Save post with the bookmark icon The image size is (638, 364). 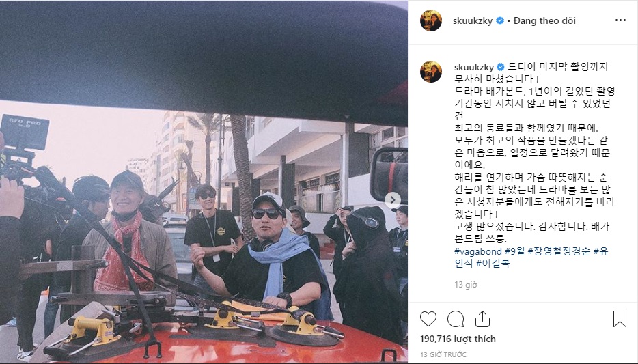pyautogui.click(x=620, y=319)
